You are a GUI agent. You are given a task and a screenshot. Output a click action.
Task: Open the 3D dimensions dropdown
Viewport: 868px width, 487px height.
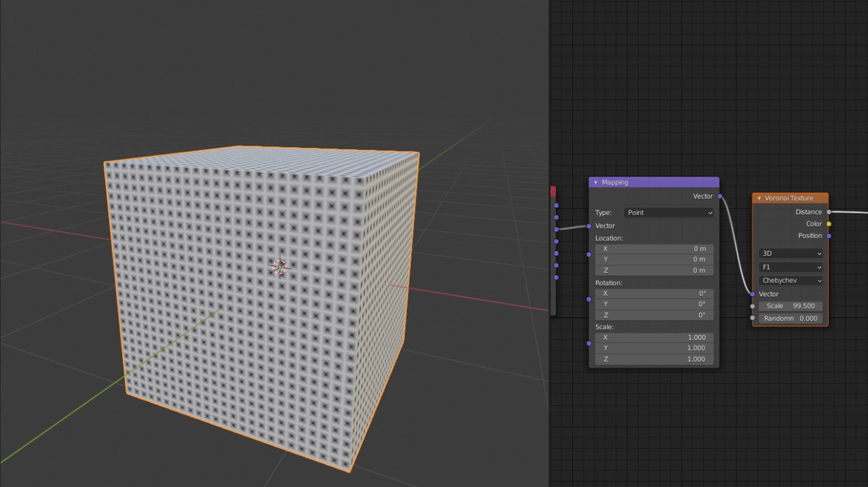[x=791, y=253]
